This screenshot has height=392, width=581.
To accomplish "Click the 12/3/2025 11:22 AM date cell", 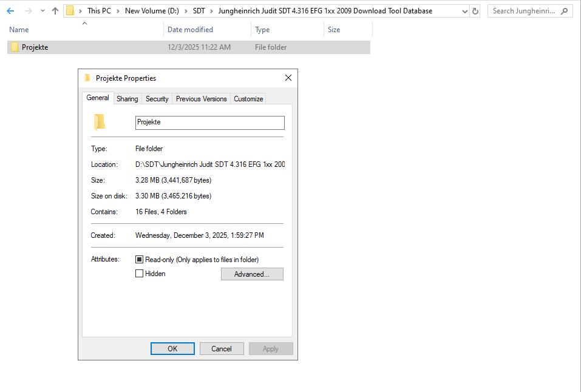I will pyautogui.click(x=199, y=47).
